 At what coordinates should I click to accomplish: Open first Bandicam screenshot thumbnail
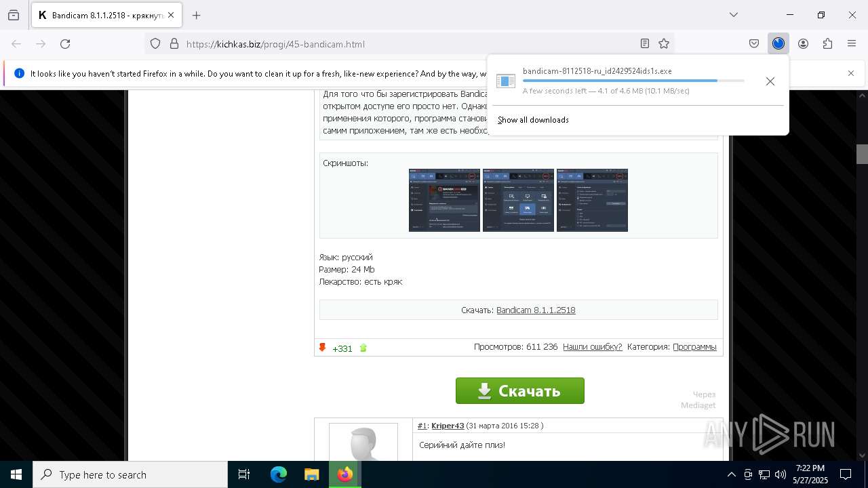pyautogui.click(x=444, y=201)
